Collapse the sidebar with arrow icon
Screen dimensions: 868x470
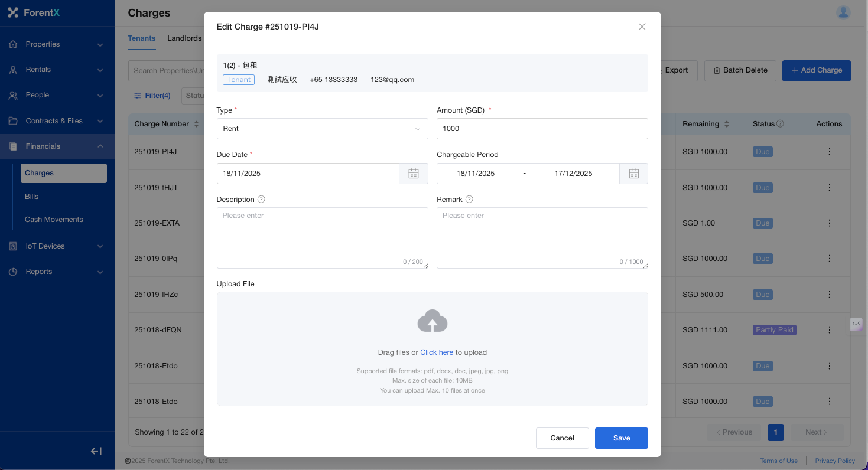(x=96, y=451)
